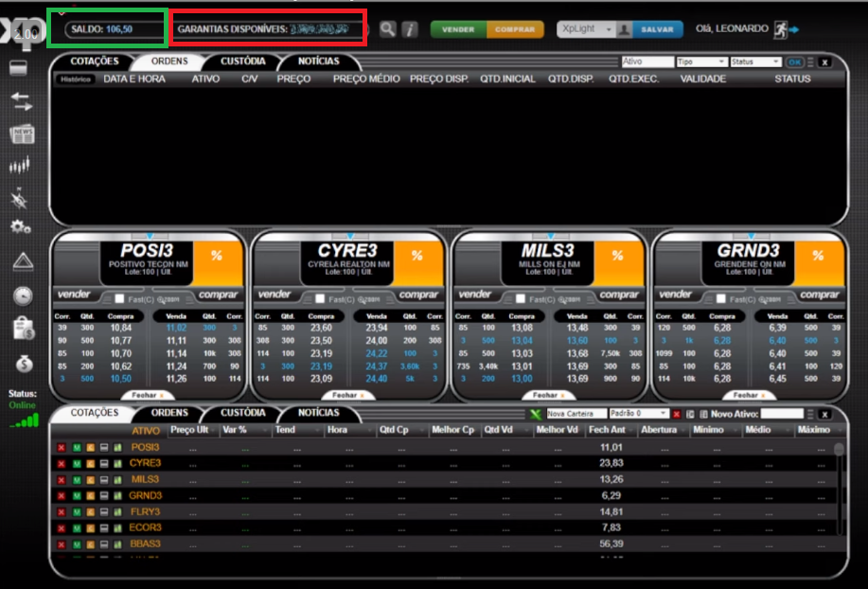Click the money bag icon in sidebar
Viewport: 868px width, 589px height.
23,364
